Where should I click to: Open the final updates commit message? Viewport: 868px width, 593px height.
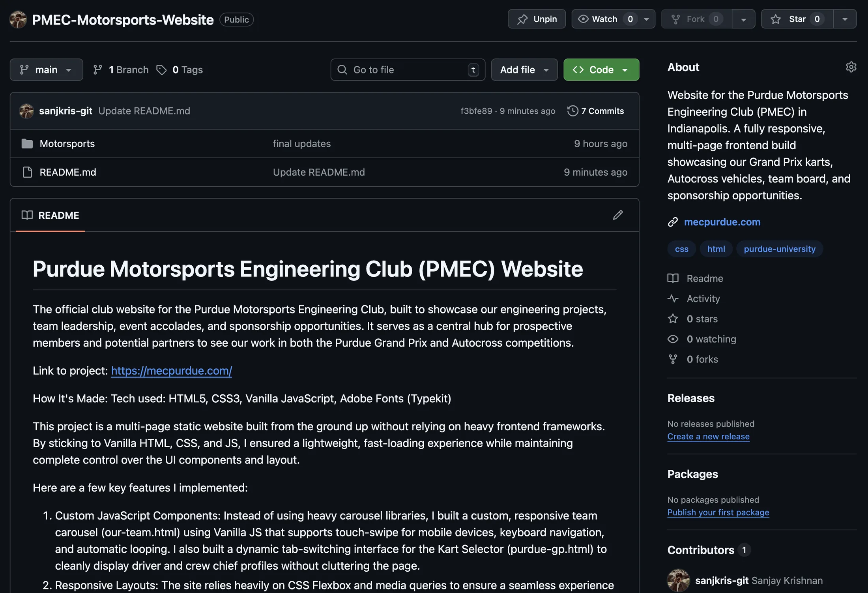pos(302,144)
